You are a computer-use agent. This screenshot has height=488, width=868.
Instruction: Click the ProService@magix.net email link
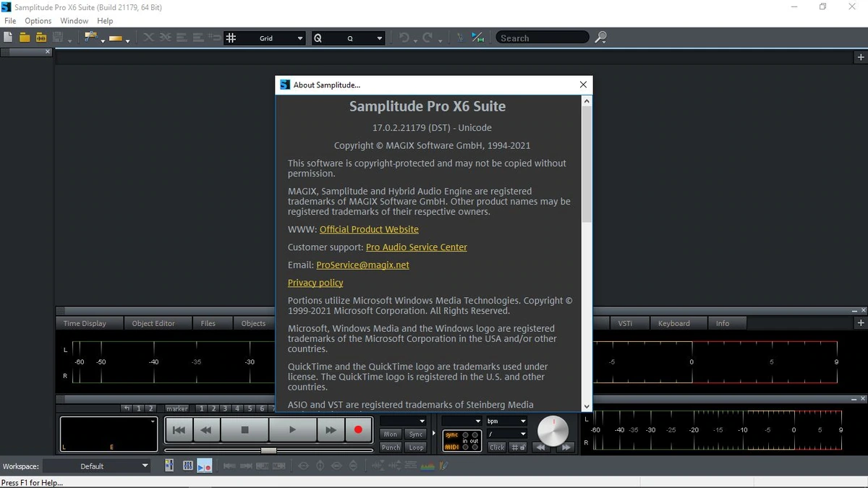362,265
